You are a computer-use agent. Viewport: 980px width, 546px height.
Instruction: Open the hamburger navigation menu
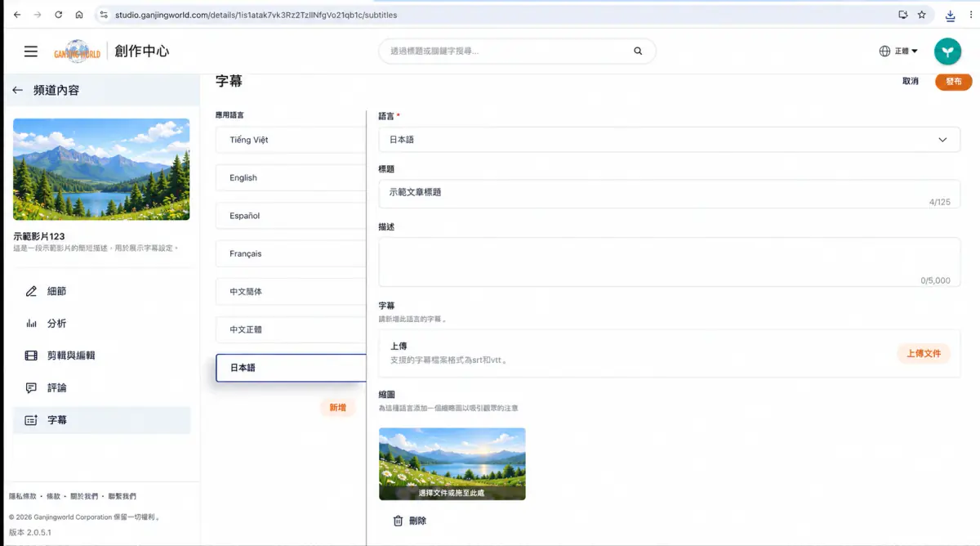click(31, 51)
